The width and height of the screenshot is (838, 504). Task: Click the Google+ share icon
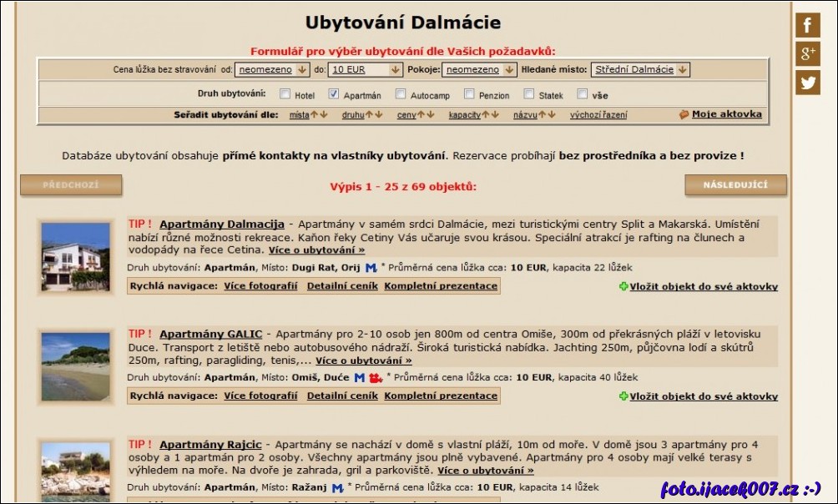point(808,53)
